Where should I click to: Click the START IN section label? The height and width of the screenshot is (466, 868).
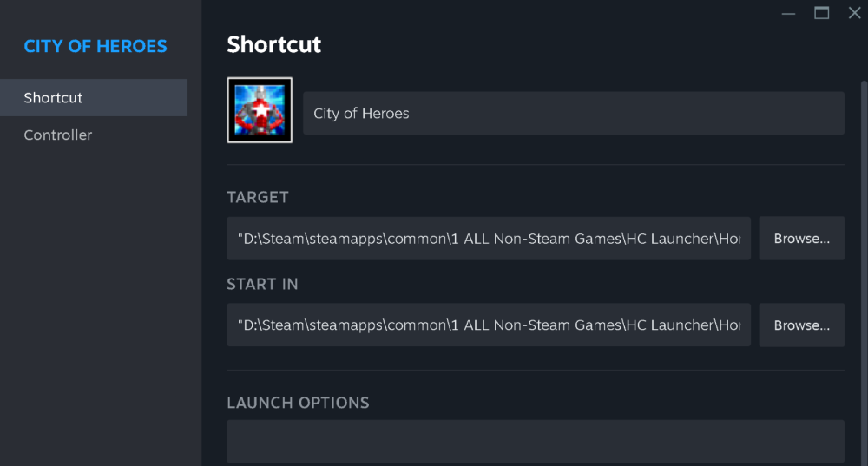coord(262,284)
